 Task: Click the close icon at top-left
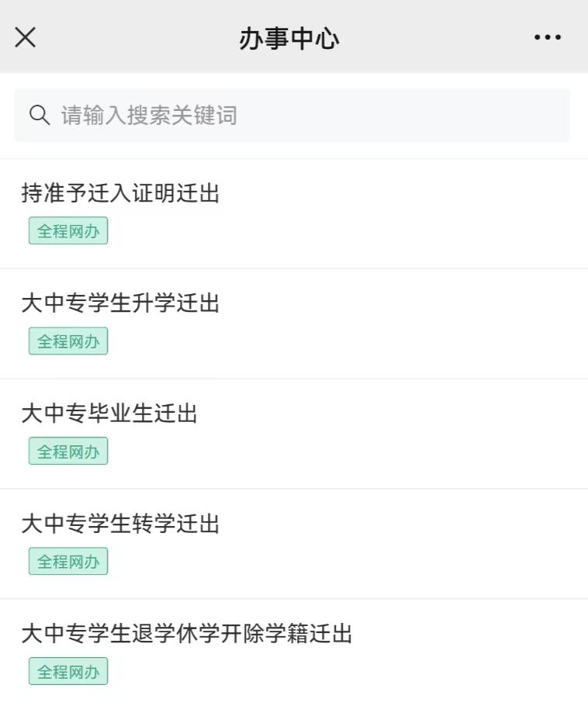click(x=26, y=36)
